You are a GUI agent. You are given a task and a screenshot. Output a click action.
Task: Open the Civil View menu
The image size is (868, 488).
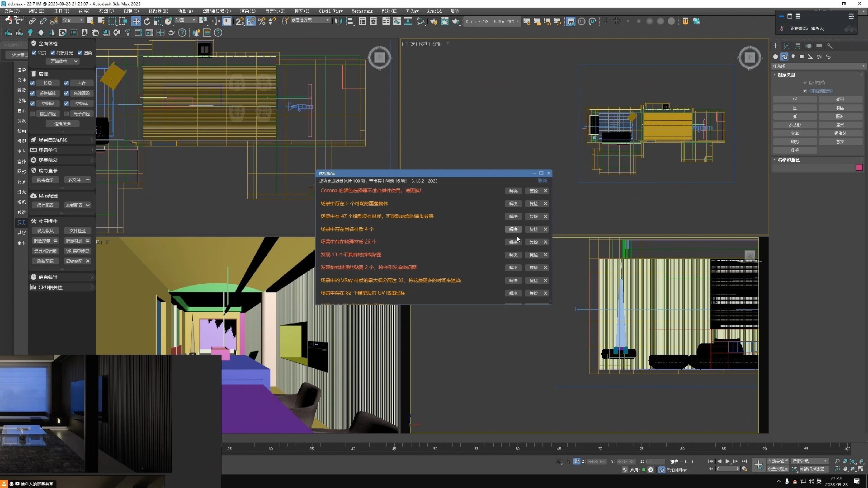330,11
